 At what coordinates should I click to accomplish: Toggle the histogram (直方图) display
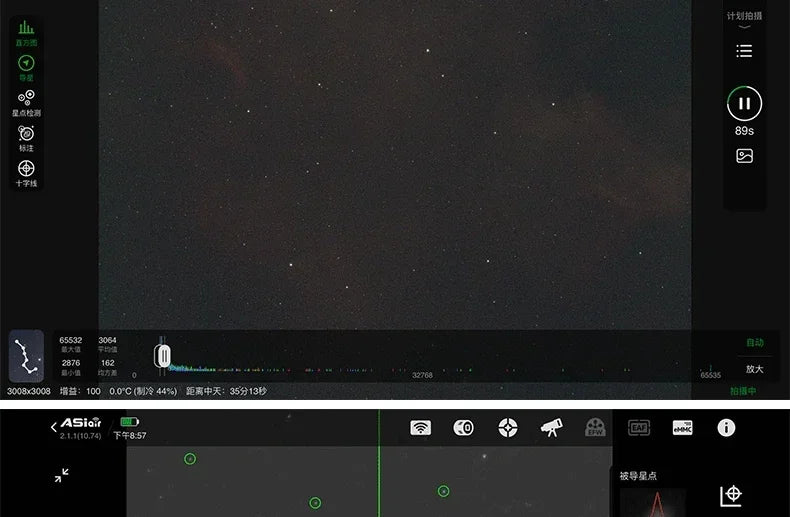(x=26, y=32)
